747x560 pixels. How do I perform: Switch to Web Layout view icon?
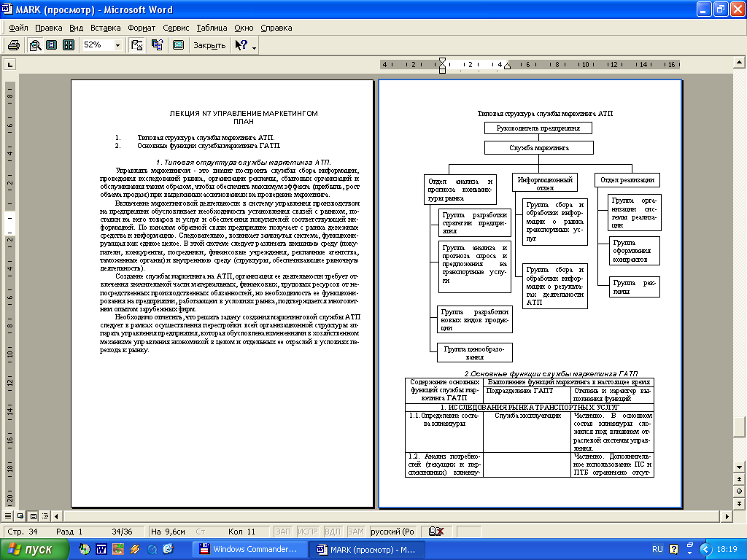pos(20,516)
